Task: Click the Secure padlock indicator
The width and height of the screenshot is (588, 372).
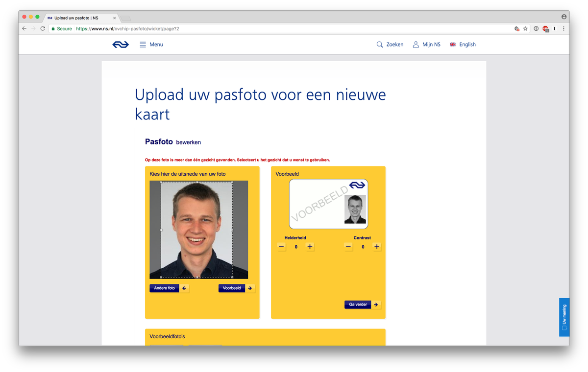Action: 62,29
